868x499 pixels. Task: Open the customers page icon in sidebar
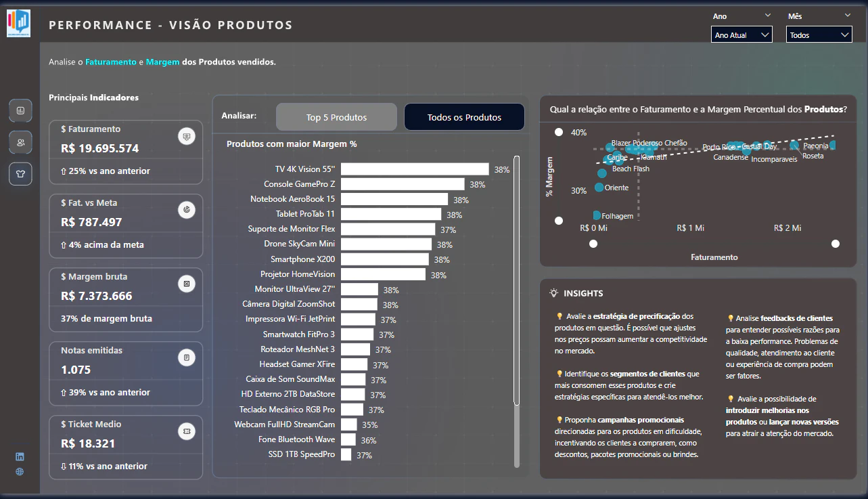tap(20, 142)
